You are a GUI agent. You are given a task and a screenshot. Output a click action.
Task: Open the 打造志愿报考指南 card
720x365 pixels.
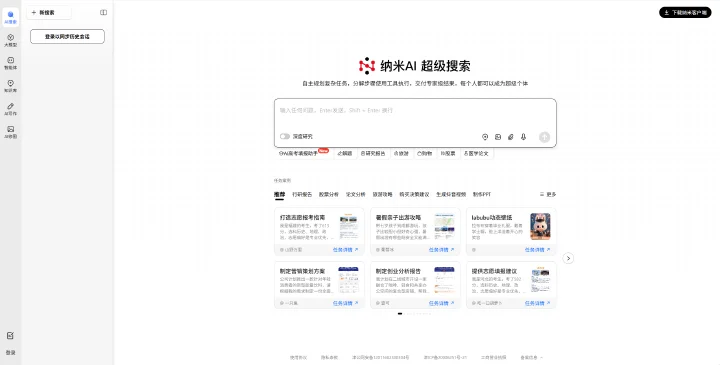tap(319, 231)
